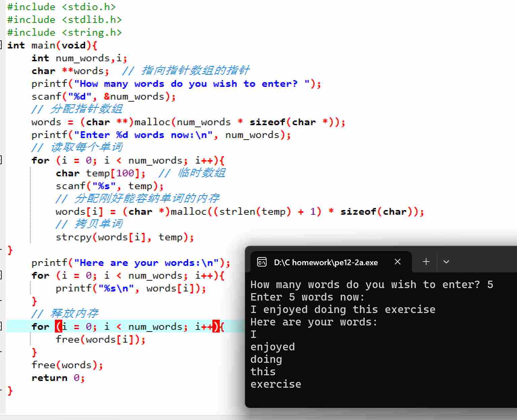Click terminal input line "I enjoyed doing this exercise"
517x420 pixels.
tap(343, 310)
